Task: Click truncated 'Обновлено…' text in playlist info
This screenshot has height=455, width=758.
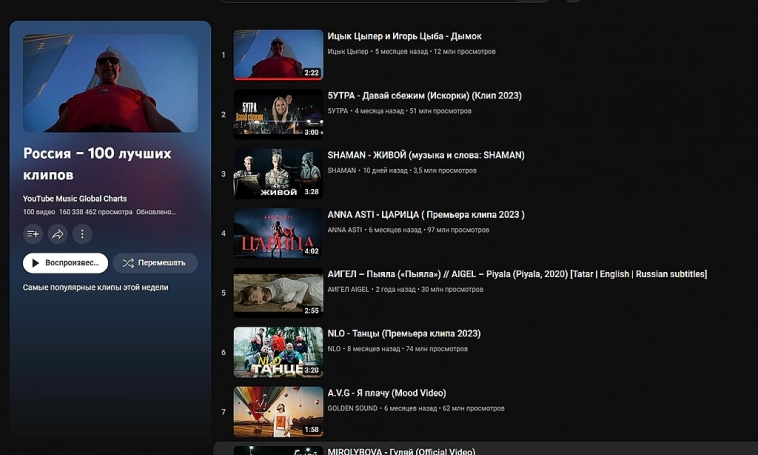Action: click(x=156, y=212)
